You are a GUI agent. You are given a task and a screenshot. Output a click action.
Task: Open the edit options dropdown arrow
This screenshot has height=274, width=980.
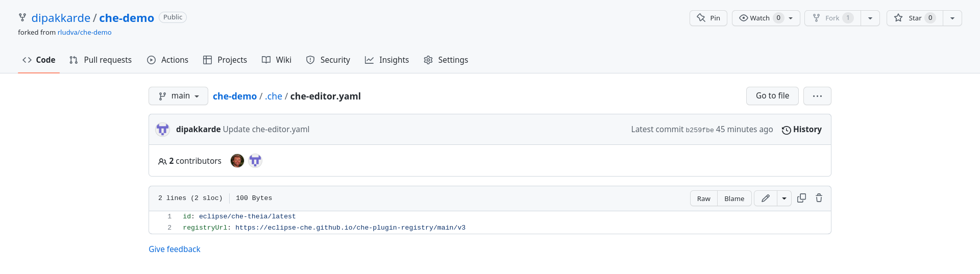[x=784, y=198]
